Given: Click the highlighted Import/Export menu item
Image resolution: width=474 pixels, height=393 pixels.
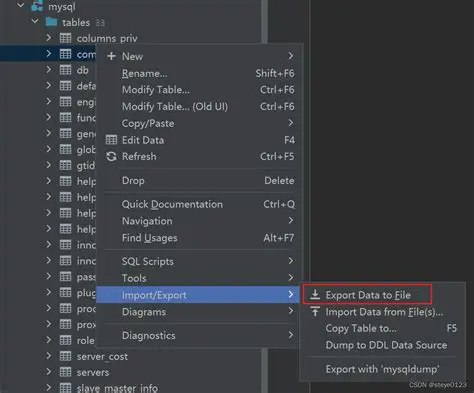Looking at the screenshot, I should click(x=198, y=295).
